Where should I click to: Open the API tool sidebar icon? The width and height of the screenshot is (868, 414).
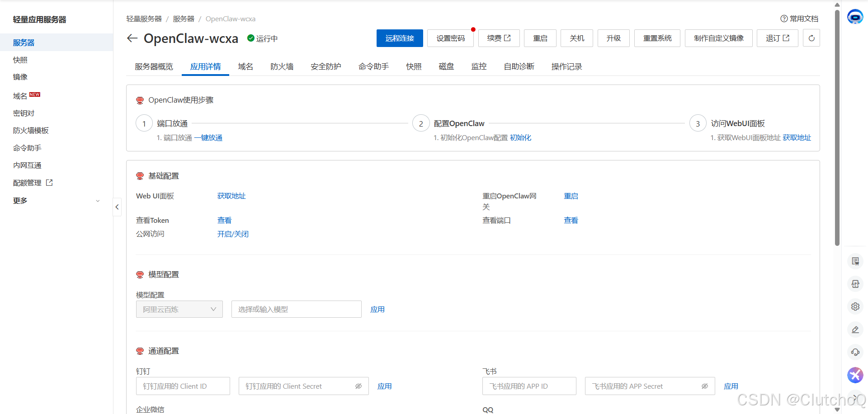[855, 284]
